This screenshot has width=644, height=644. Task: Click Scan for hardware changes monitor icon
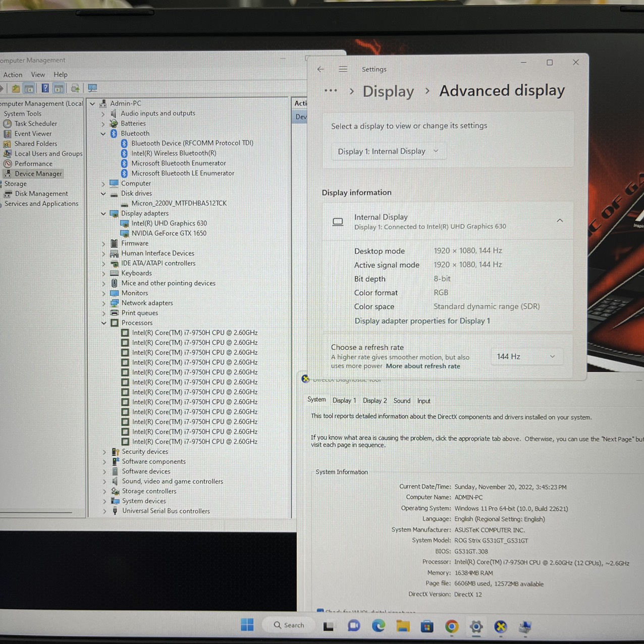point(92,88)
